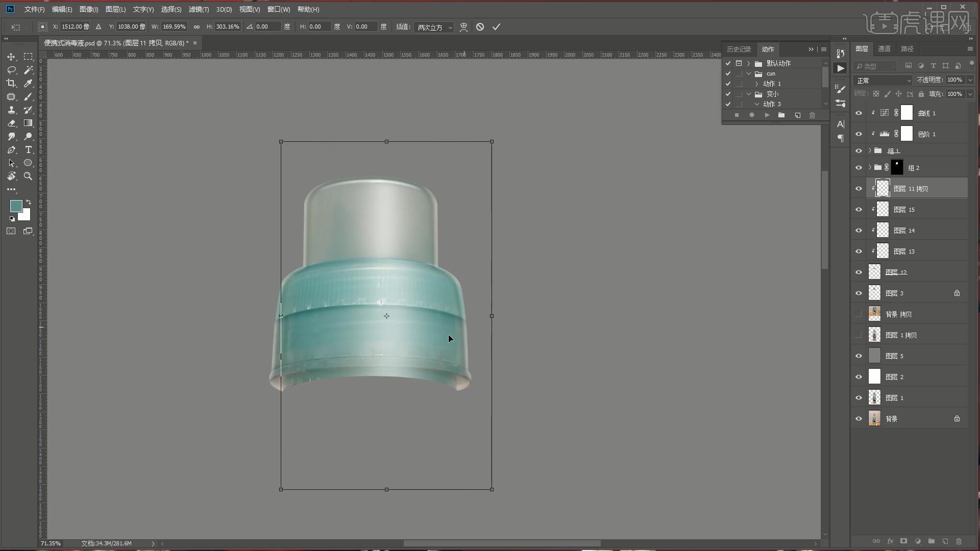Open the interpolation dropdown 两次立方

(x=434, y=27)
